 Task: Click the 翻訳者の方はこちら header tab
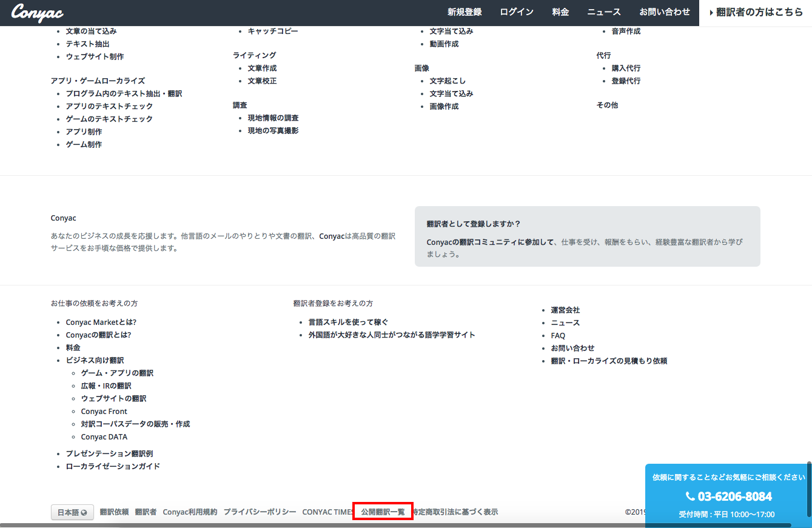tap(756, 13)
